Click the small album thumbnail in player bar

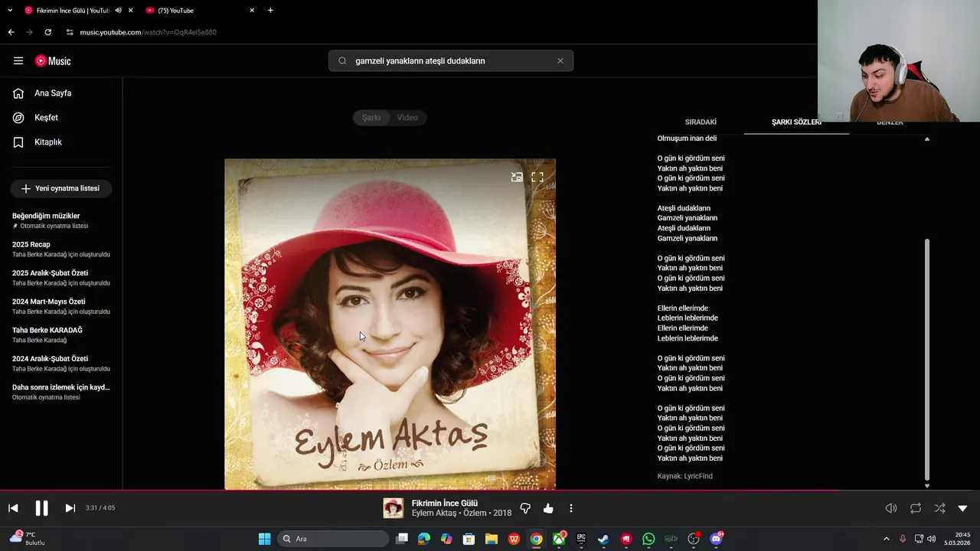click(394, 508)
